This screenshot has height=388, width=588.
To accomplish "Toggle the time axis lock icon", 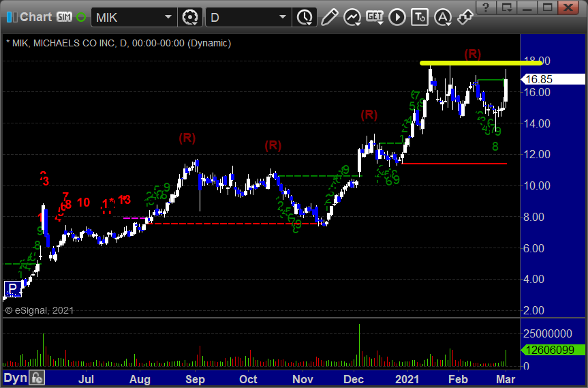I will coord(37,378).
